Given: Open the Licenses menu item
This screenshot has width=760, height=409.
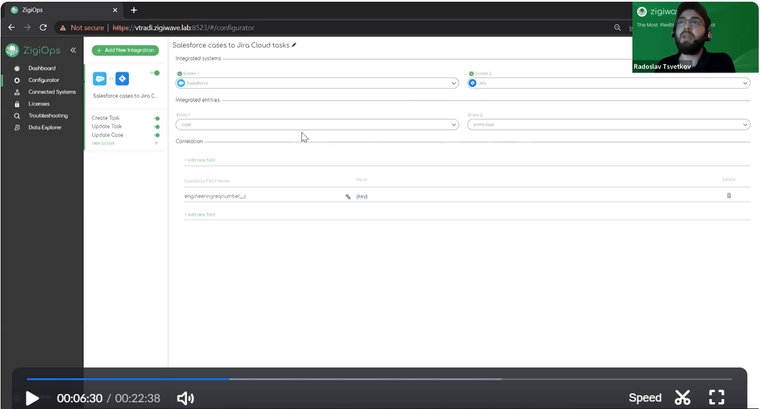Looking at the screenshot, I should click(x=39, y=104).
